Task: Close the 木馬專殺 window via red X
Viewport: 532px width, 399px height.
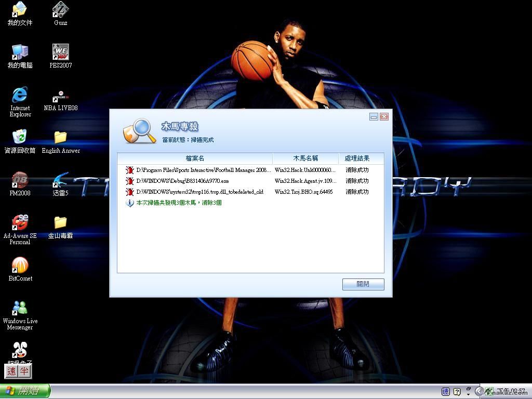Action: pos(384,117)
